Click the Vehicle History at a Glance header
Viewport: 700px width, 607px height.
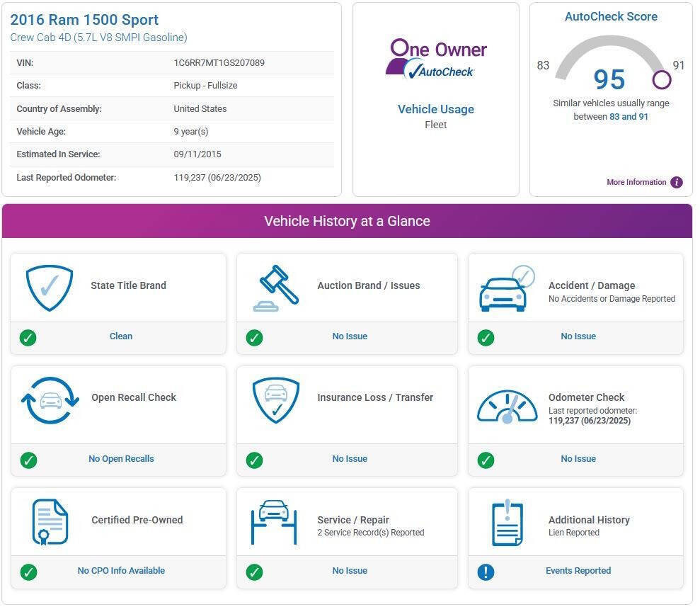point(347,221)
